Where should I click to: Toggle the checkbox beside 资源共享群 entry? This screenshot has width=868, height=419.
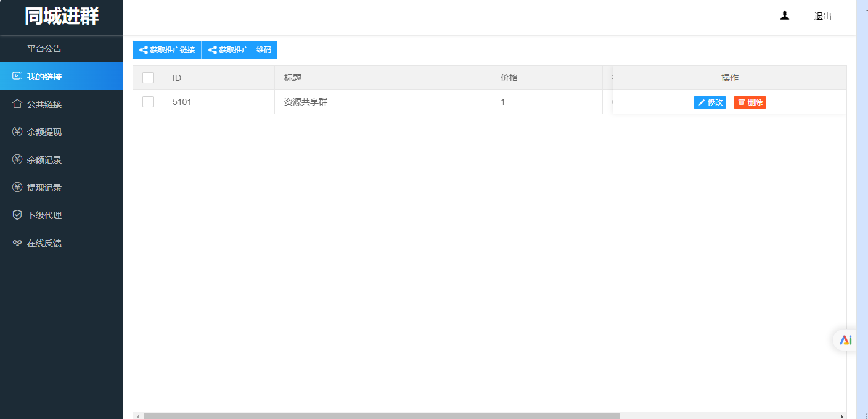147,102
